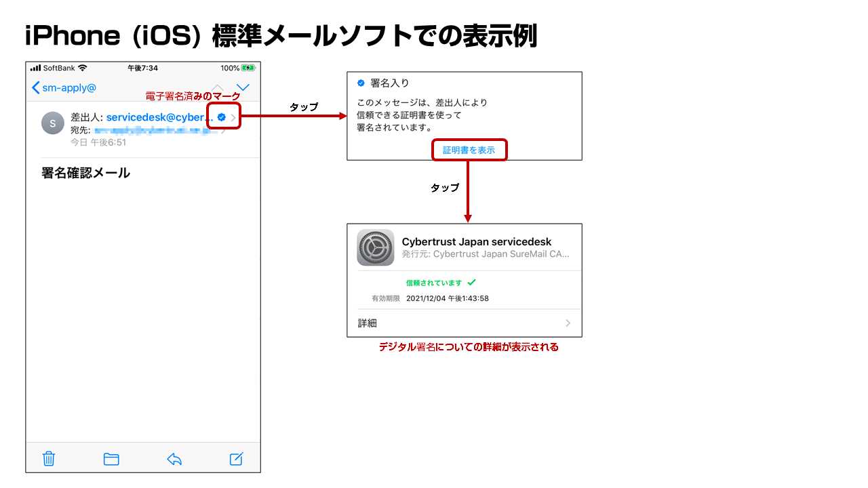The height and width of the screenshot is (488, 868).
Task: Click the 証明書を表示 link
Action: pos(469,150)
